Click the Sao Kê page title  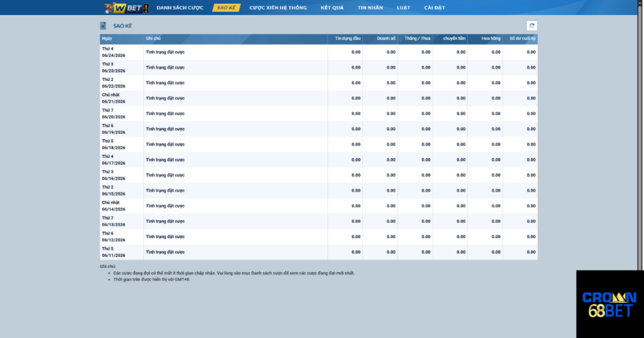tap(123, 26)
